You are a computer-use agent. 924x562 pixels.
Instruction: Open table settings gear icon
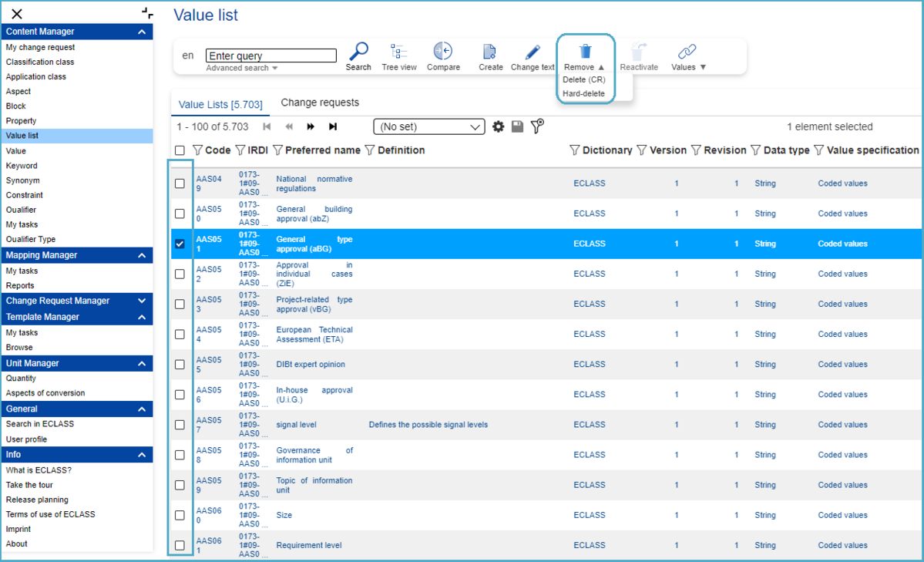[x=499, y=126]
